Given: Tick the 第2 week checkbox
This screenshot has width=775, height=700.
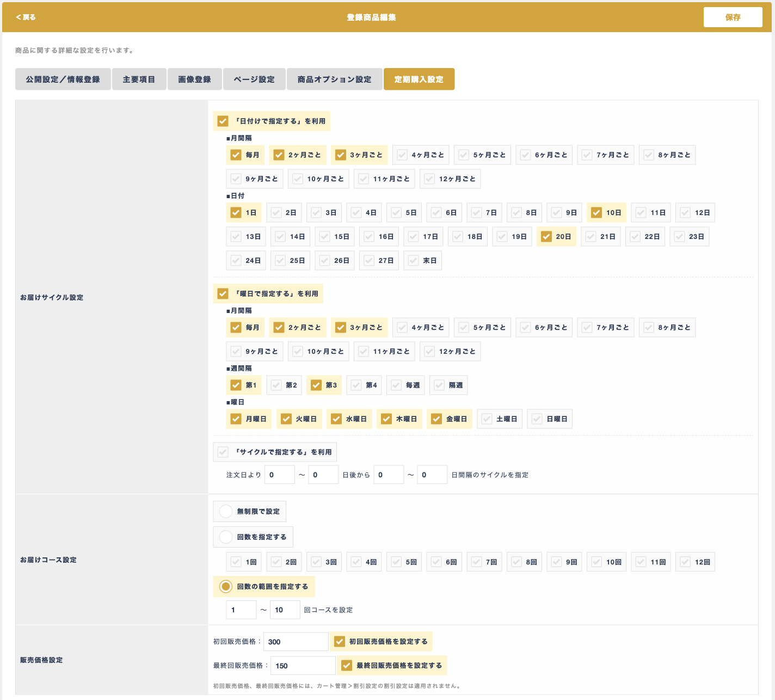Looking at the screenshot, I should [x=276, y=385].
